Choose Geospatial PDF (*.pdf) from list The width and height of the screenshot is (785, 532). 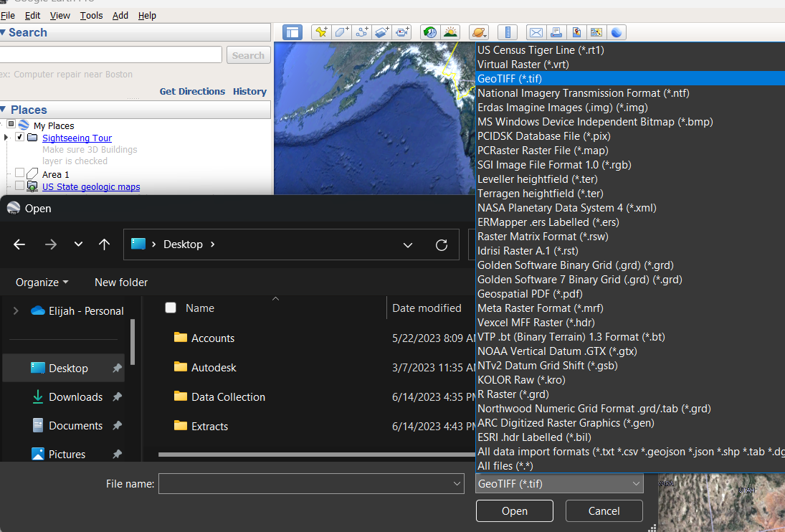tap(530, 294)
